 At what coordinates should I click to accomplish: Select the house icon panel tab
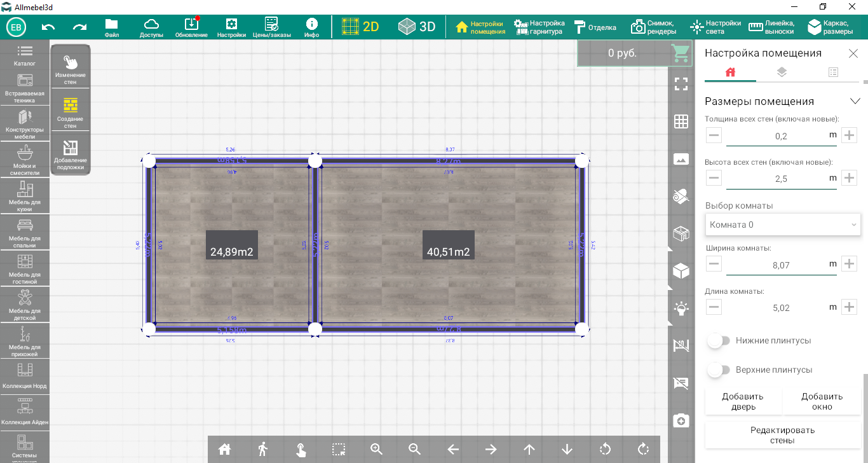click(x=730, y=72)
